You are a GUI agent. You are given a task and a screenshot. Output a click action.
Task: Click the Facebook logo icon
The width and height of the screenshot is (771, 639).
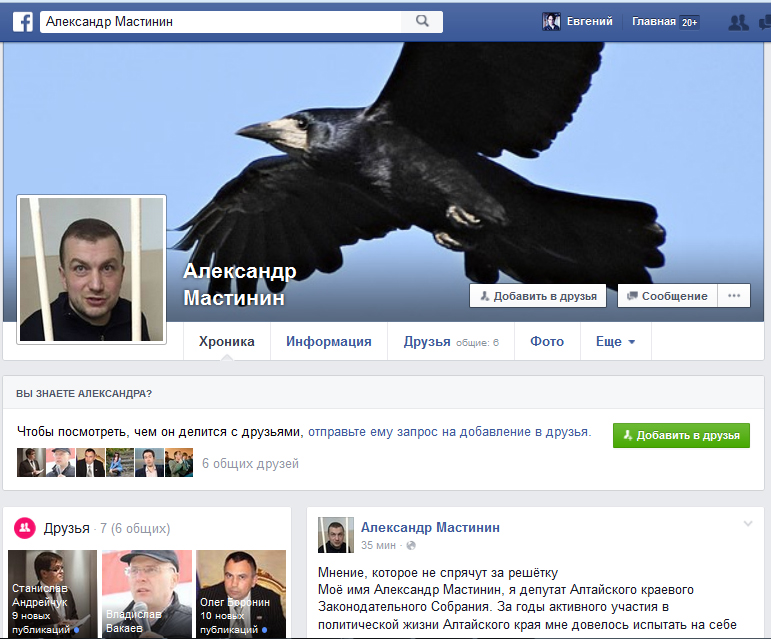(22, 22)
